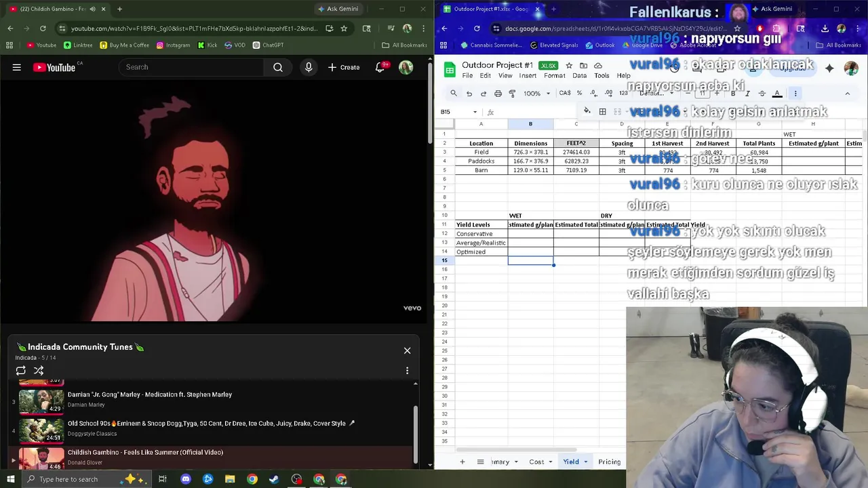
Task: Select the paint format tool
Action: (x=512, y=94)
